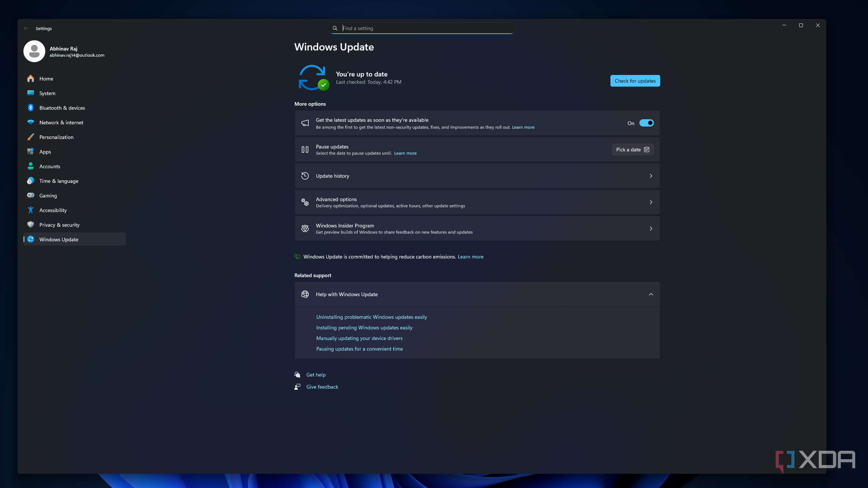
Task: Click the Windows Insider Program icon
Action: [305, 228]
